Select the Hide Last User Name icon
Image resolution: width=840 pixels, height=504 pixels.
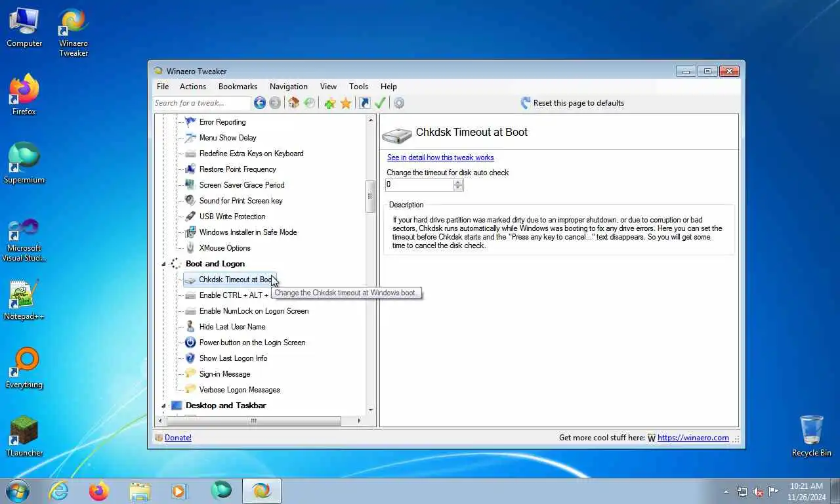(190, 327)
